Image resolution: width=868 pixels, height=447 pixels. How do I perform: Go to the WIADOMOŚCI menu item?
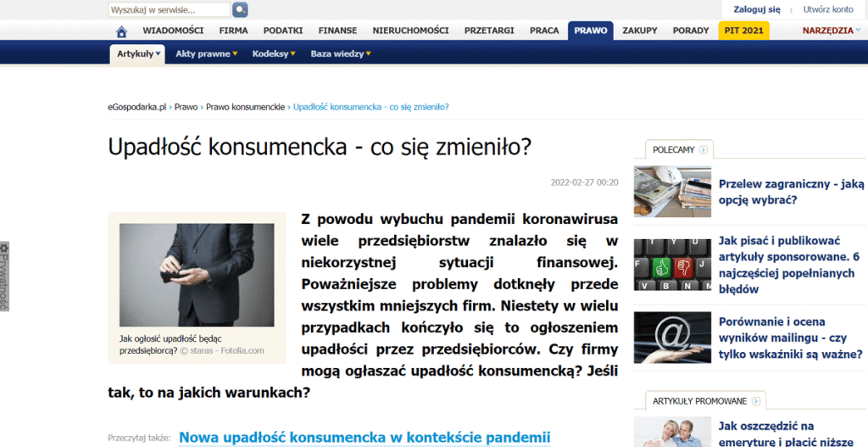pyautogui.click(x=173, y=31)
